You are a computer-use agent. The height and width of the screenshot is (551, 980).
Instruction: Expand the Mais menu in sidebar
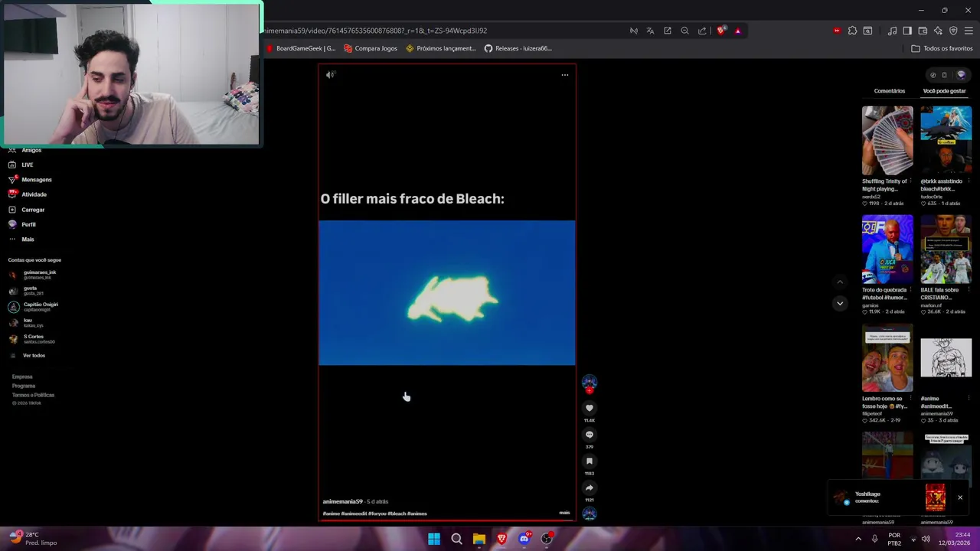[21, 240]
